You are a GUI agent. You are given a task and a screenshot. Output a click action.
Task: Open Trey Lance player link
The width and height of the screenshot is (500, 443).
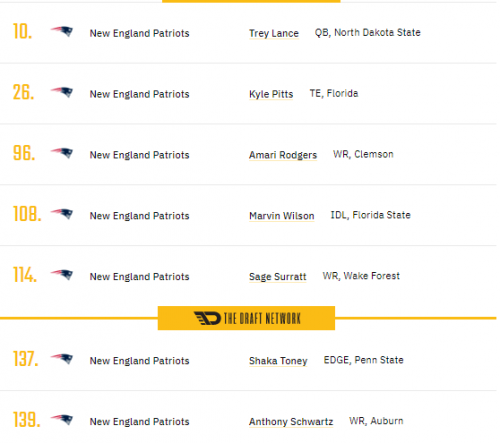click(274, 33)
